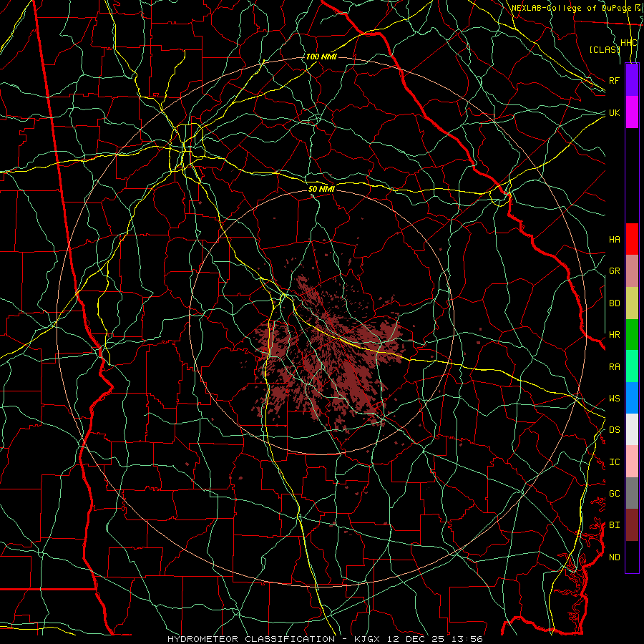This screenshot has height=644, width=644.
Task: Click the WS blue legend swatch
Action: 632,398
